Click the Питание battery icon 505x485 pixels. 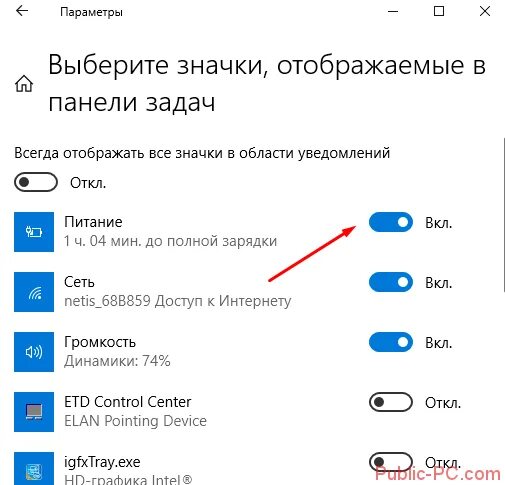(34, 232)
